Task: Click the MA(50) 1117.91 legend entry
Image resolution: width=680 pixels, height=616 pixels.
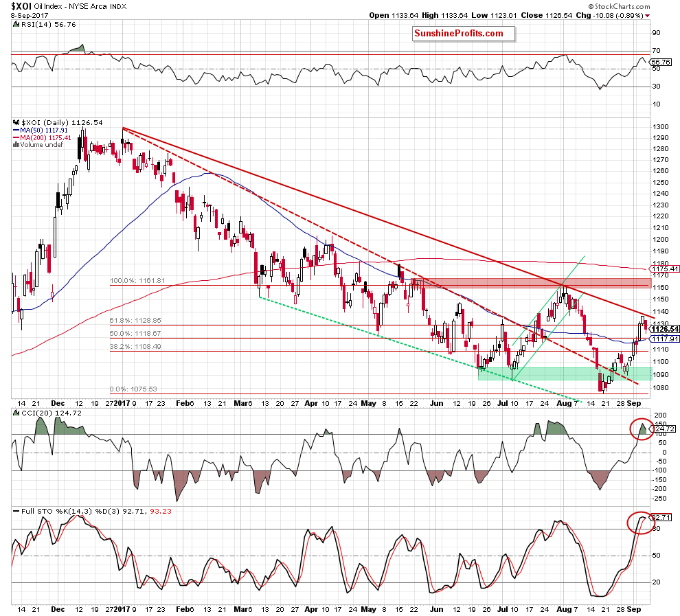Action: coord(40,130)
